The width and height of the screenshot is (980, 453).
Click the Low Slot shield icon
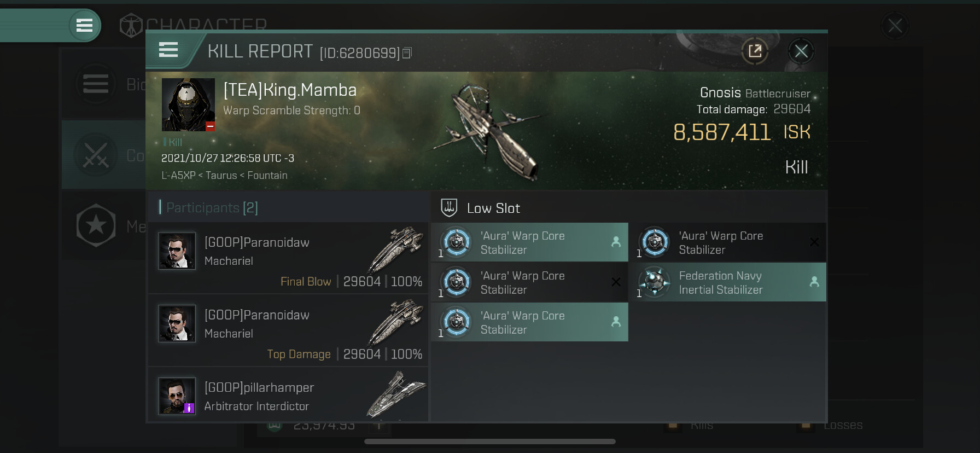pyautogui.click(x=448, y=207)
